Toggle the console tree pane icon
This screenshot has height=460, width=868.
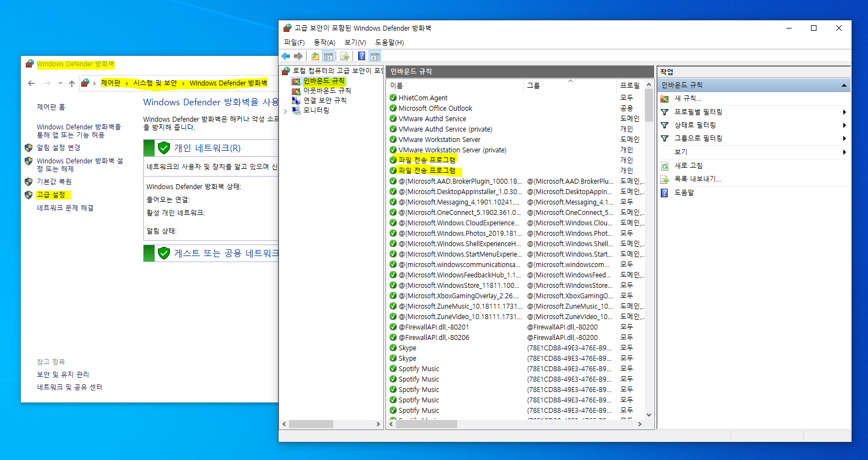tap(328, 56)
